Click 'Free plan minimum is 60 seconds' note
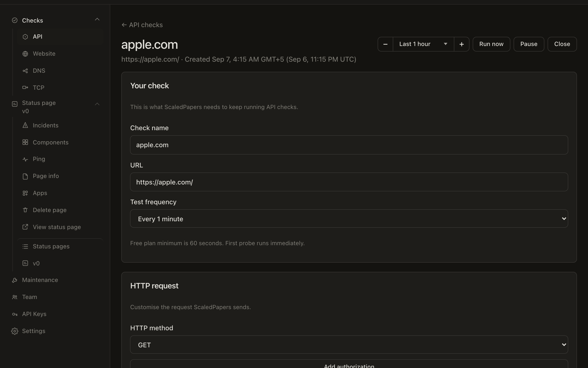This screenshot has width=588, height=368. click(218, 243)
